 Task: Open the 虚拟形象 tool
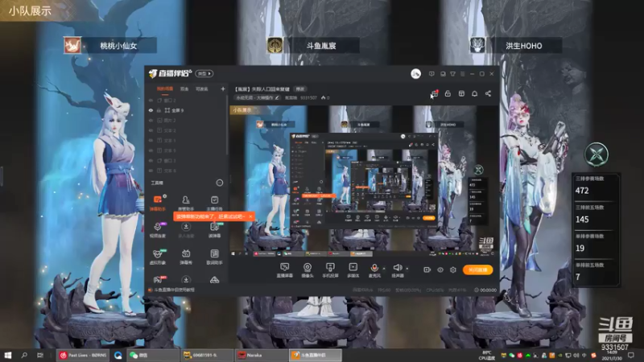click(157, 257)
